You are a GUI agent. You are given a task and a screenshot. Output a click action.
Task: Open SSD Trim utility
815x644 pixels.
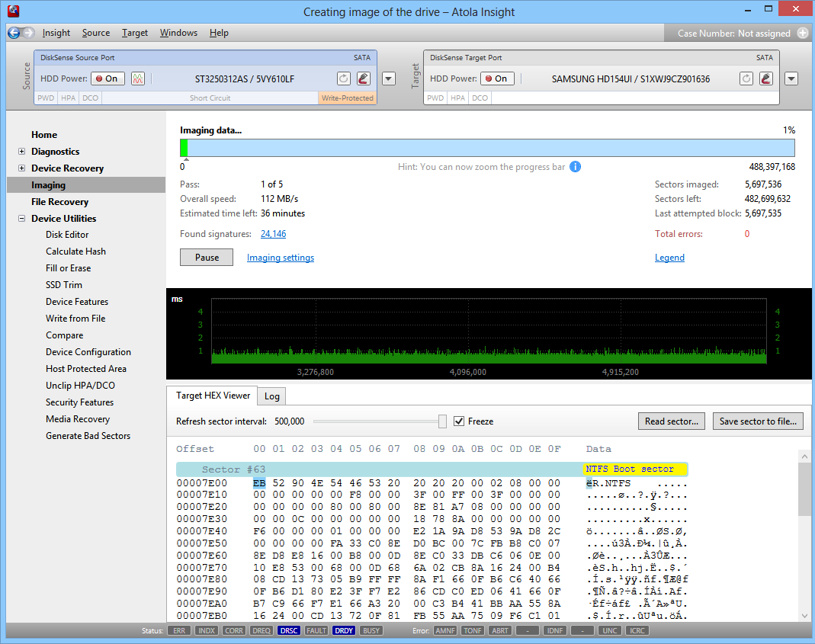(x=64, y=285)
